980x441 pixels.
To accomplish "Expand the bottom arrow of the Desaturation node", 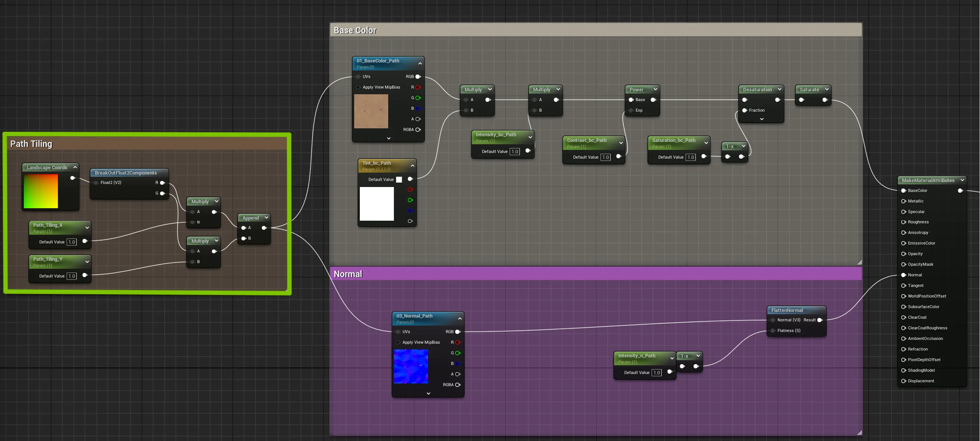I will click(762, 120).
